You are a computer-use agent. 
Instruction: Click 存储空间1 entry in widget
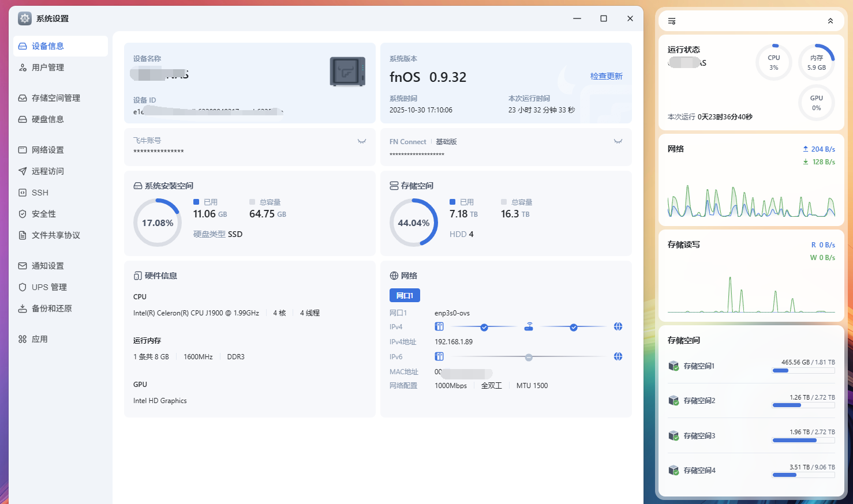tap(699, 366)
